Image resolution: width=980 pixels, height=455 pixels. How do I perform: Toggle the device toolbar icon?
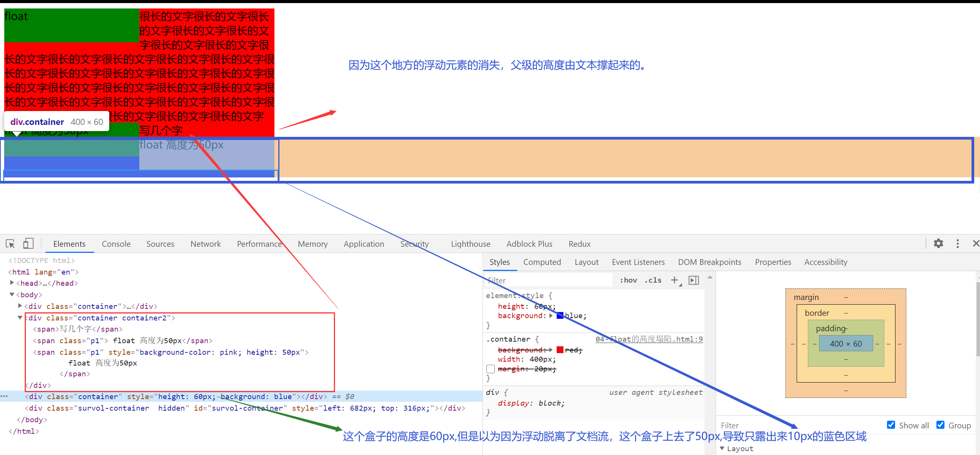pos(28,244)
